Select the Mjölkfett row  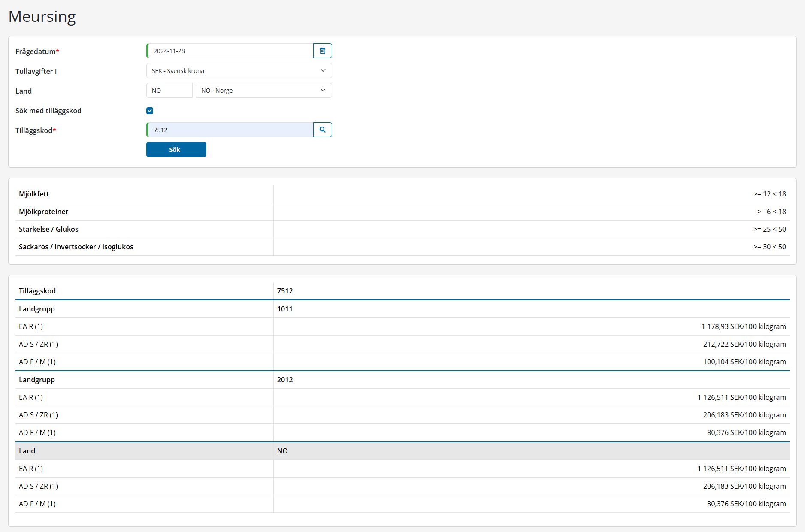coord(34,194)
